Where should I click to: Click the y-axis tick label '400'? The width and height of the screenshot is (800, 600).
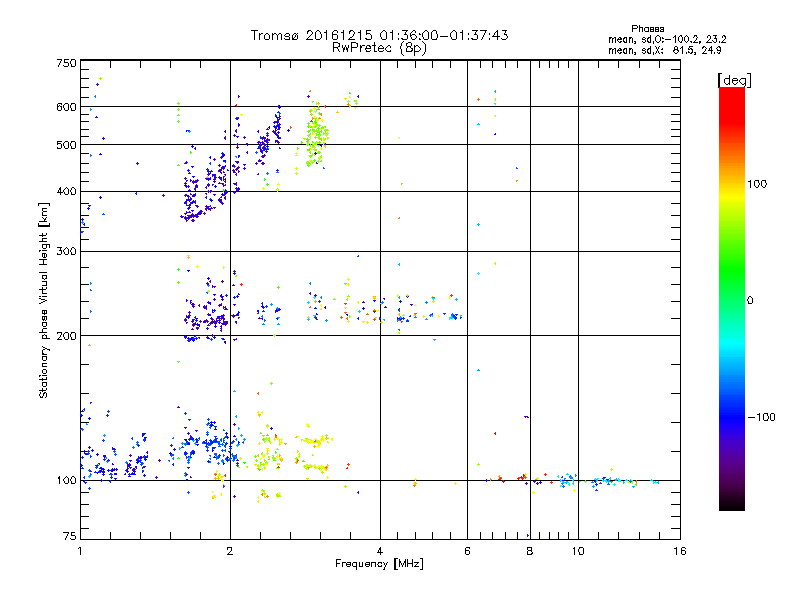(66, 191)
